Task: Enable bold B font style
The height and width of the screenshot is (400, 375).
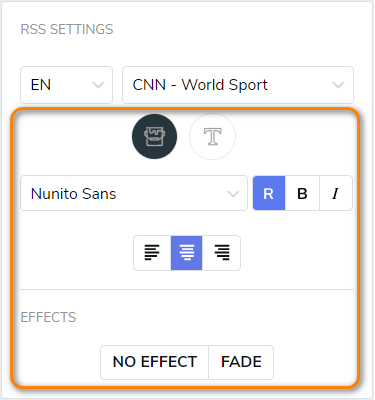Action: click(302, 193)
